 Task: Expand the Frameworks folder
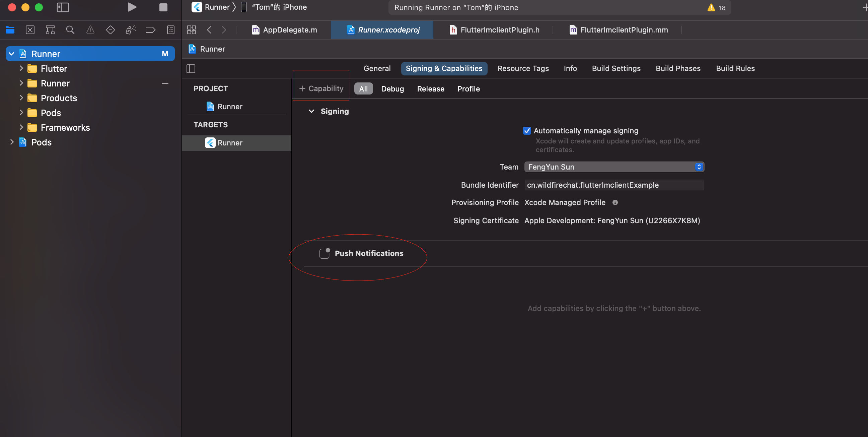click(21, 127)
